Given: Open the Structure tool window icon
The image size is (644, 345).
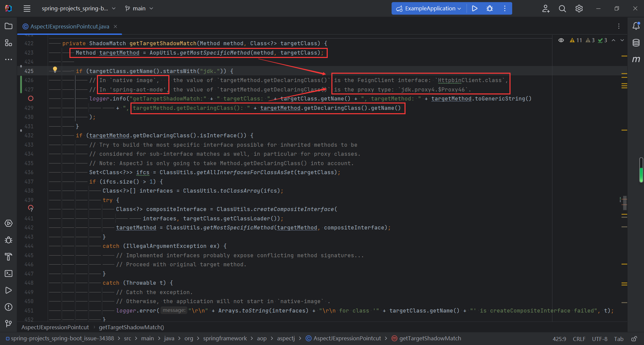Looking at the screenshot, I should click(9, 43).
